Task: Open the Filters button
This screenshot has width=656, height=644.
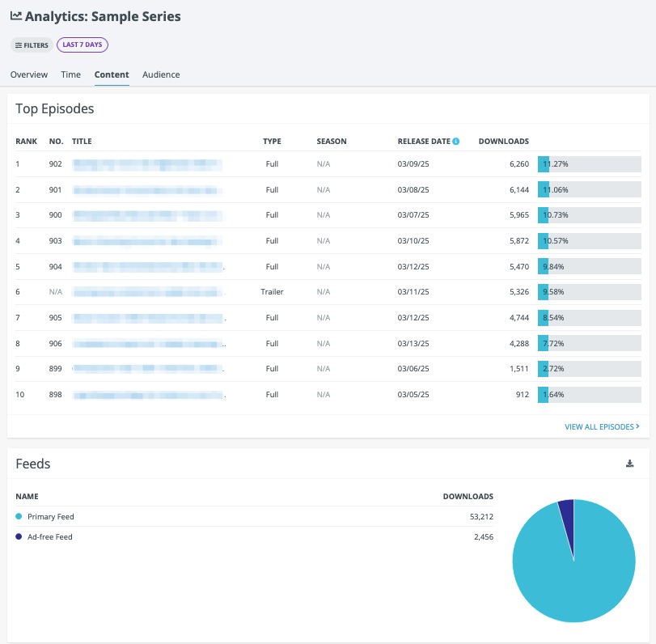Action: click(x=32, y=44)
